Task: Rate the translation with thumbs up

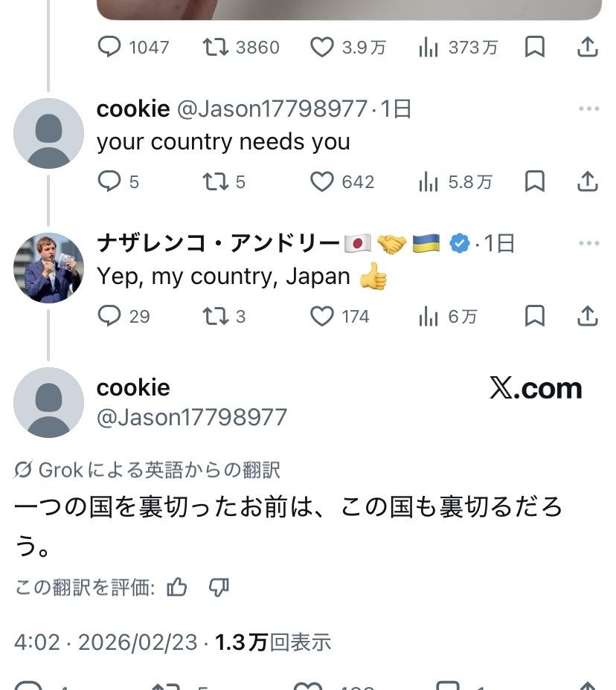Action: tap(177, 588)
